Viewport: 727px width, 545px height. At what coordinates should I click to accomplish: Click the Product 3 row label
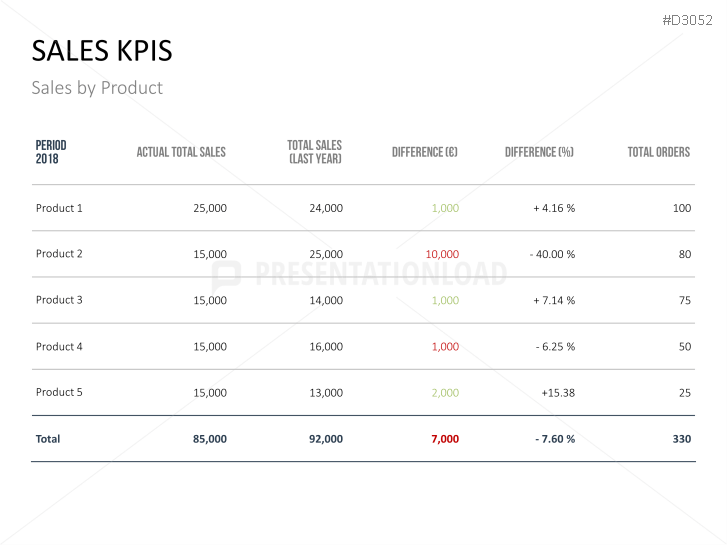pos(59,300)
